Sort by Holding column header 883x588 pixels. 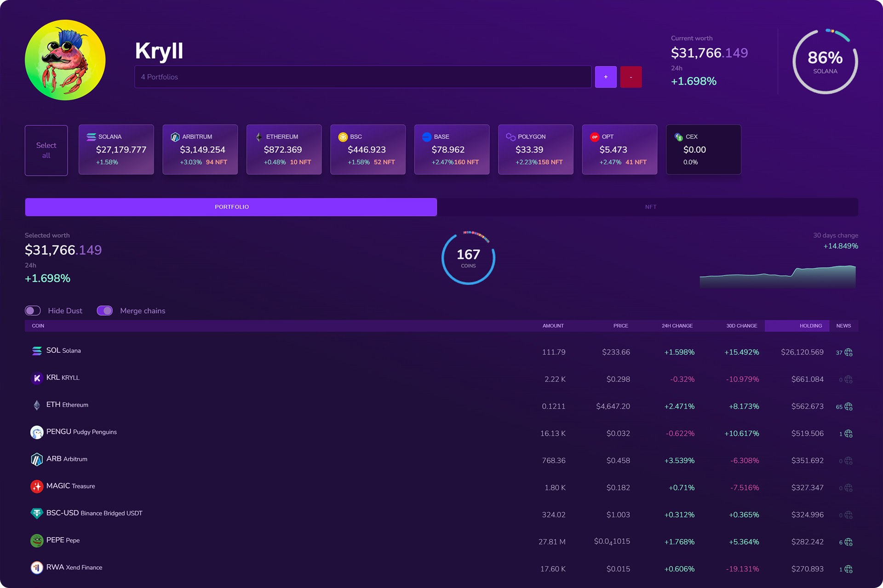click(x=810, y=325)
